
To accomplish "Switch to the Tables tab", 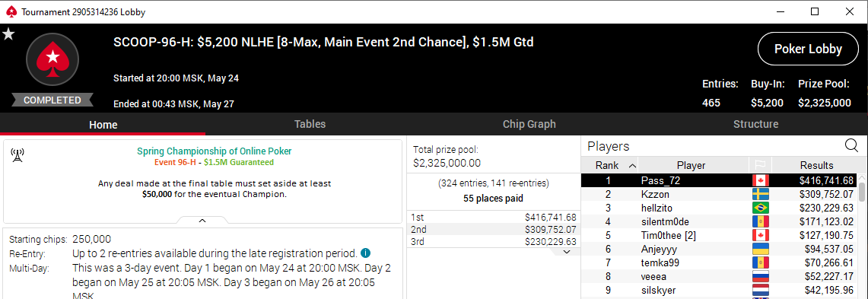I will pos(310,124).
